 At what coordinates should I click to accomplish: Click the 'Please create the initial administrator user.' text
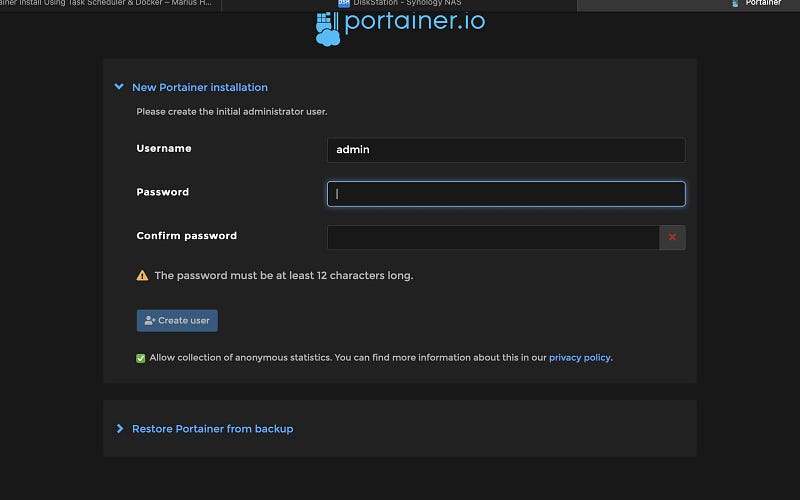(x=232, y=112)
